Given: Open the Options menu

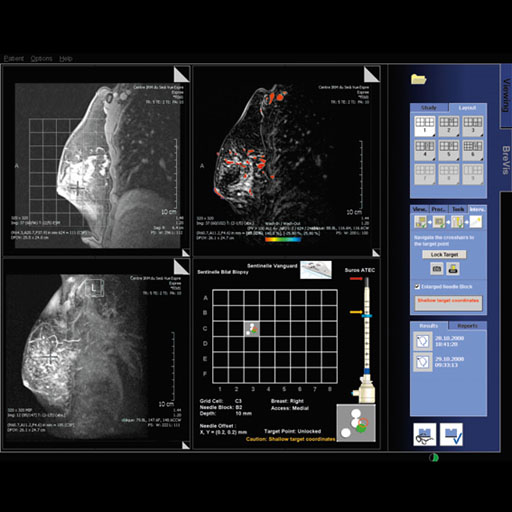Looking at the screenshot, I should (41, 58).
